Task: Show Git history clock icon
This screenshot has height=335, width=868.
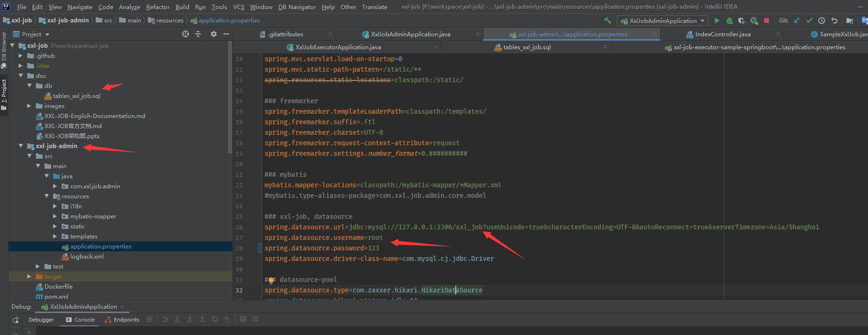Action: [822, 21]
